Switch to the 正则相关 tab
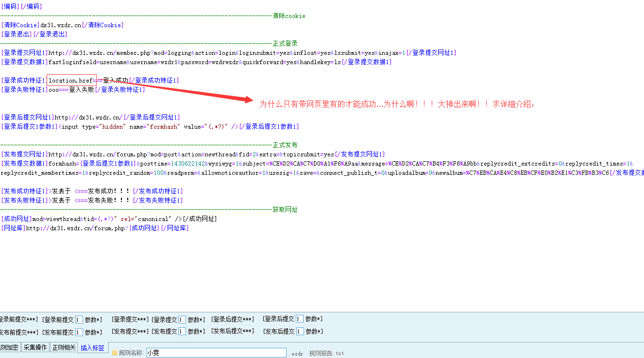This screenshot has width=644, height=358. click(x=64, y=347)
